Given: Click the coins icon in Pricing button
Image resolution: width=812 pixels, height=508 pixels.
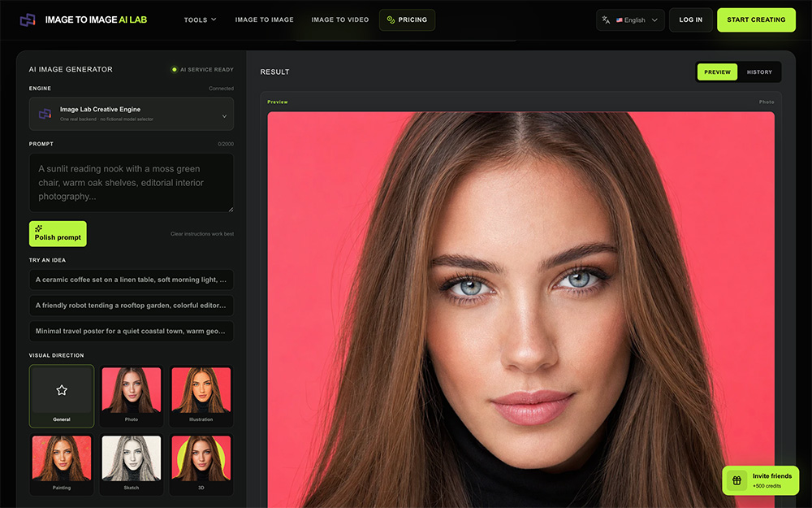Looking at the screenshot, I should pyautogui.click(x=391, y=20).
